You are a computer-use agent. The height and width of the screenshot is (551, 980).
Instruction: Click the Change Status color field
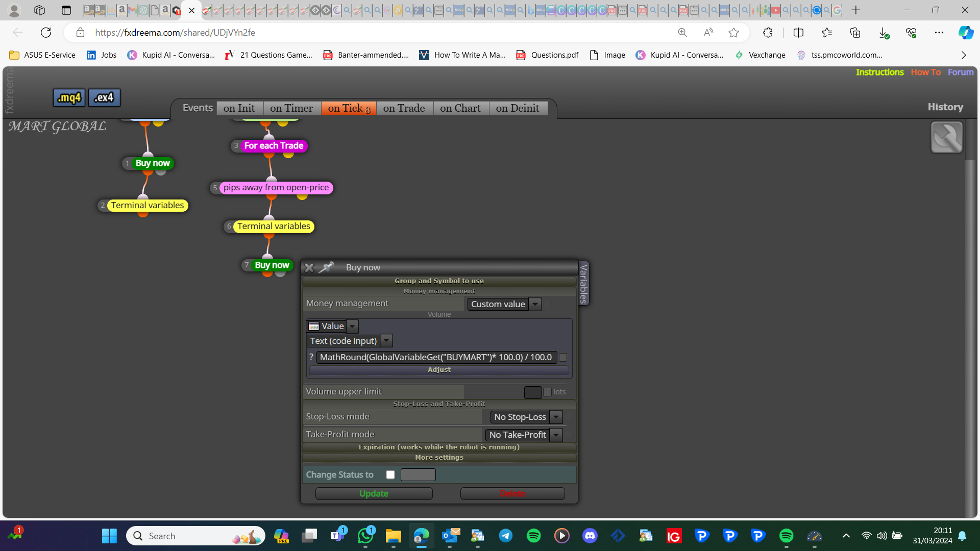click(418, 474)
